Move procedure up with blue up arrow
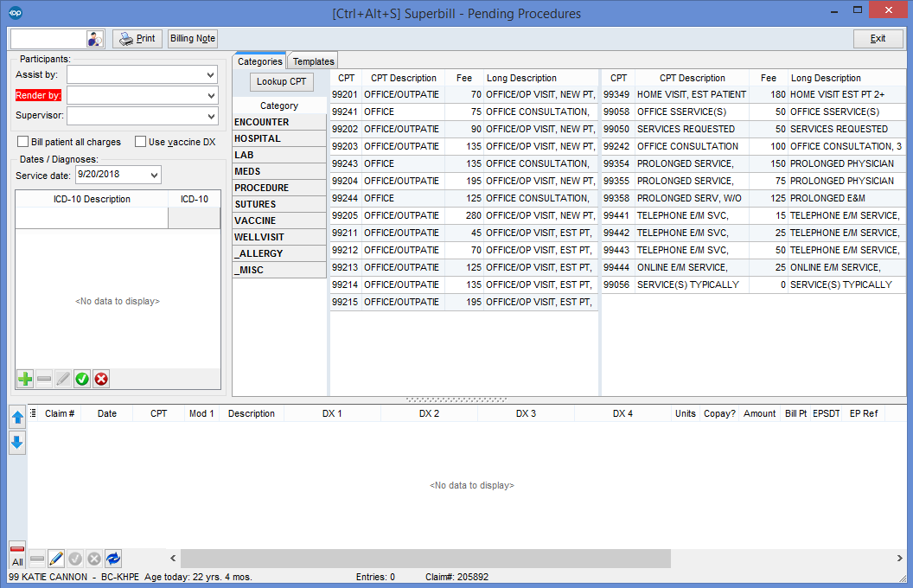The height and width of the screenshot is (588, 913). pos(17,417)
